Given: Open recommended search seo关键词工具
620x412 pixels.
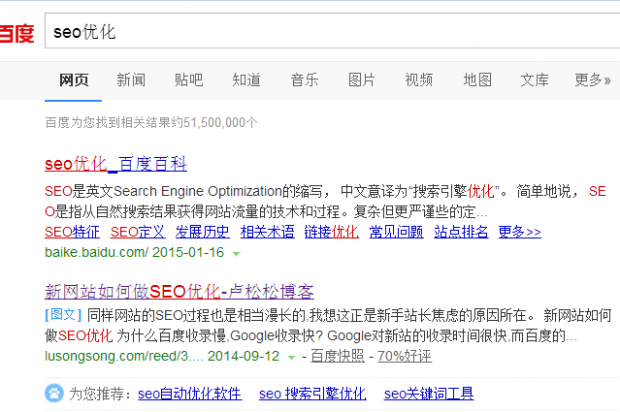Looking at the screenshot, I should pos(429,393).
